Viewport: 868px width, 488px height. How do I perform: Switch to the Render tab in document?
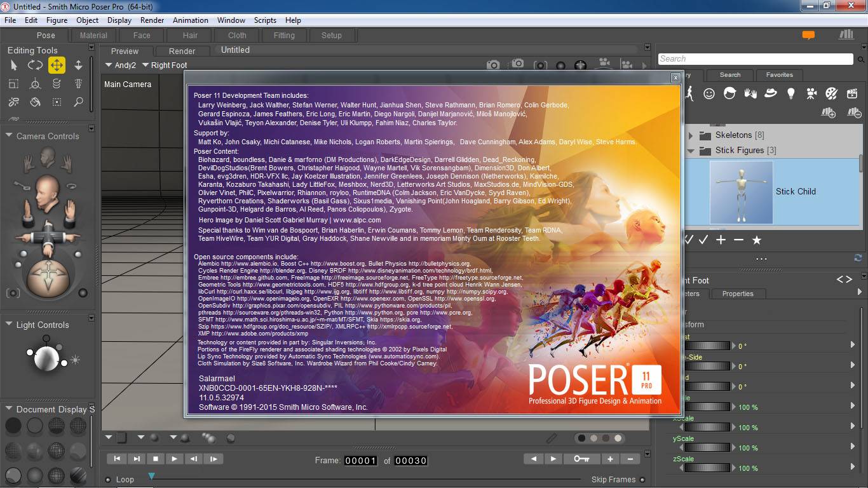tap(182, 51)
